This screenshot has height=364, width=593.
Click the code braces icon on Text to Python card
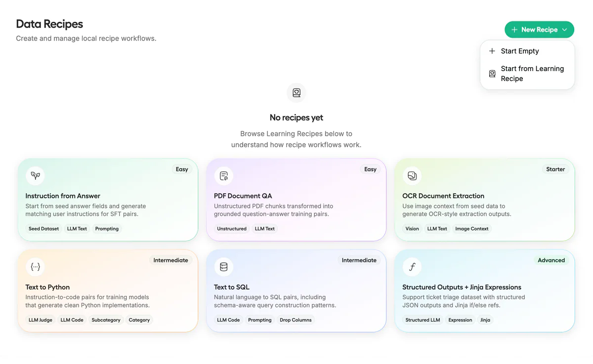tap(35, 267)
